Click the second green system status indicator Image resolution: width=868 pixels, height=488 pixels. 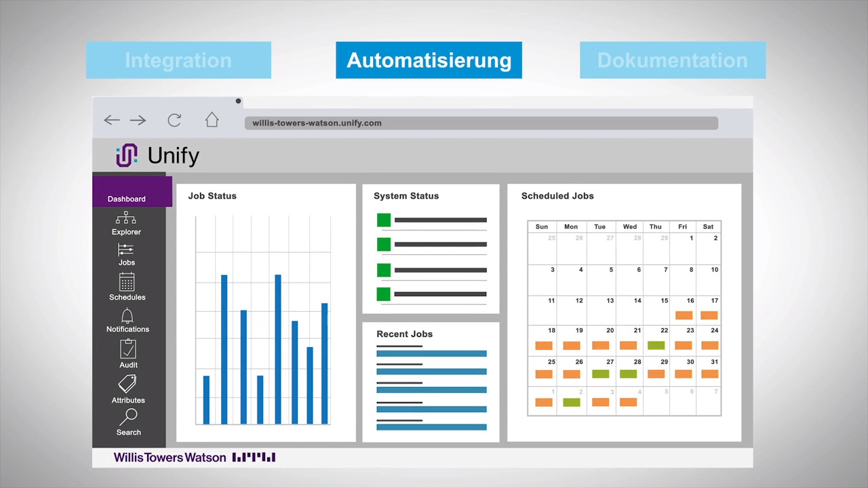[x=384, y=245]
